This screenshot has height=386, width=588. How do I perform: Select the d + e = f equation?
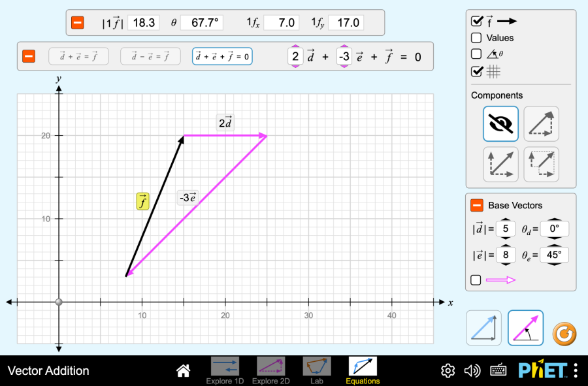[78, 57]
